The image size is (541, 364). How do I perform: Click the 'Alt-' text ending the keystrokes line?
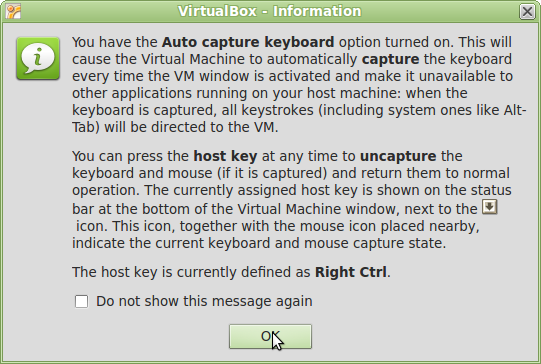click(x=515, y=110)
